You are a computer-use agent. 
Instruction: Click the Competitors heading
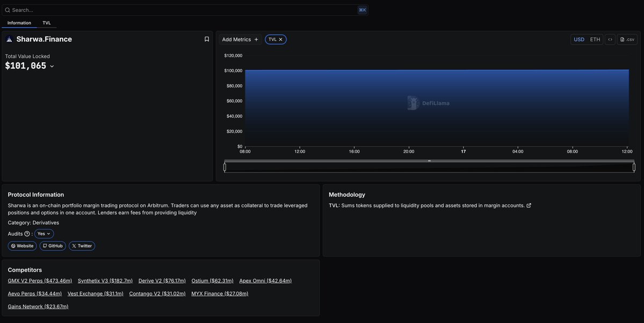click(25, 270)
